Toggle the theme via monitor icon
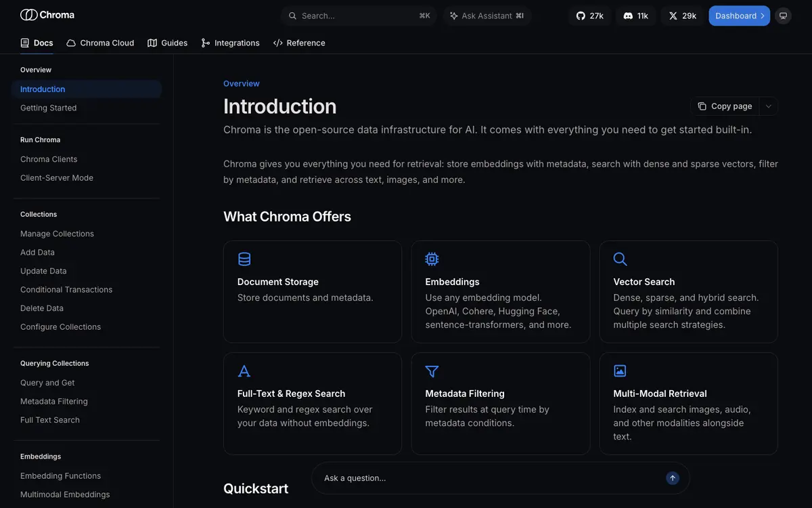This screenshot has height=508, width=812. (x=783, y=16)
